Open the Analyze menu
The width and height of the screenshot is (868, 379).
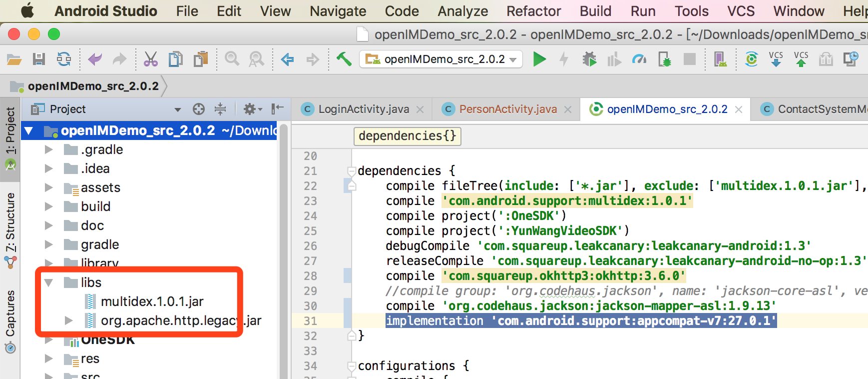coord(462,11)
